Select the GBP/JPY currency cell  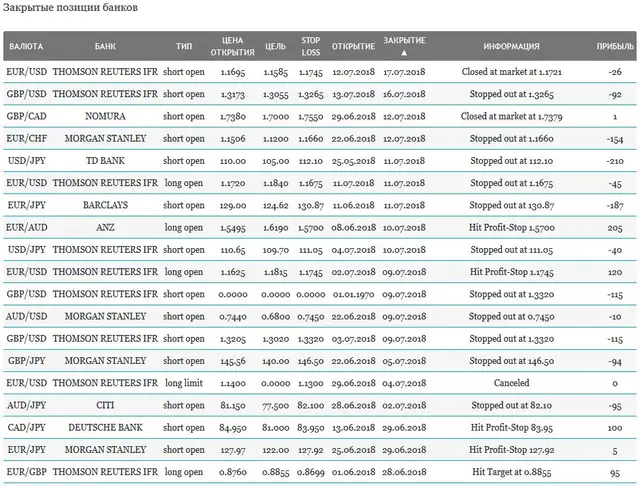27,361
